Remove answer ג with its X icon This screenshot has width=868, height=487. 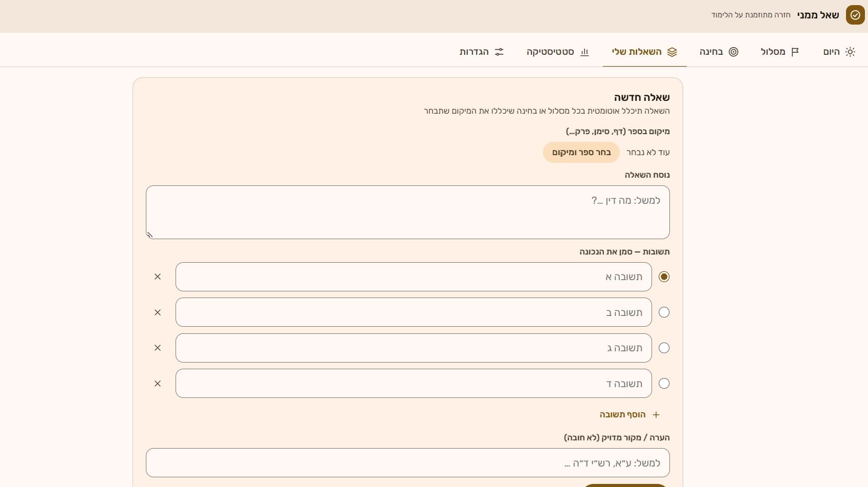click(158, 348)
